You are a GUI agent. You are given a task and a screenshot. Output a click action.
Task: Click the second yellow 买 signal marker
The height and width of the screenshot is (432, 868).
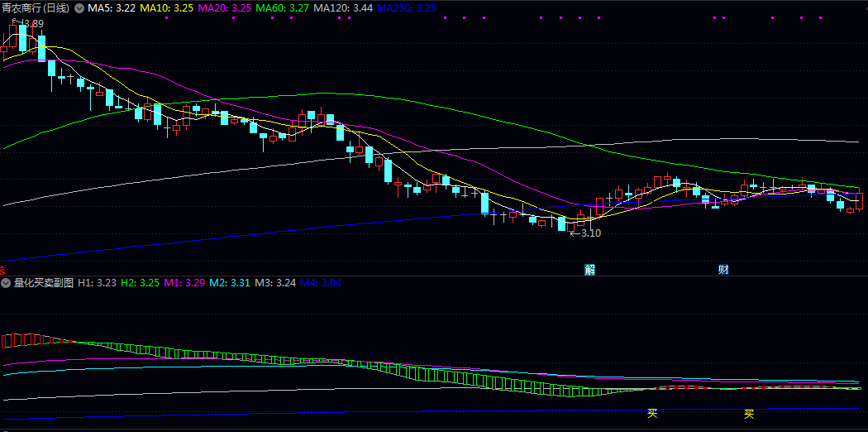[749, 414]
